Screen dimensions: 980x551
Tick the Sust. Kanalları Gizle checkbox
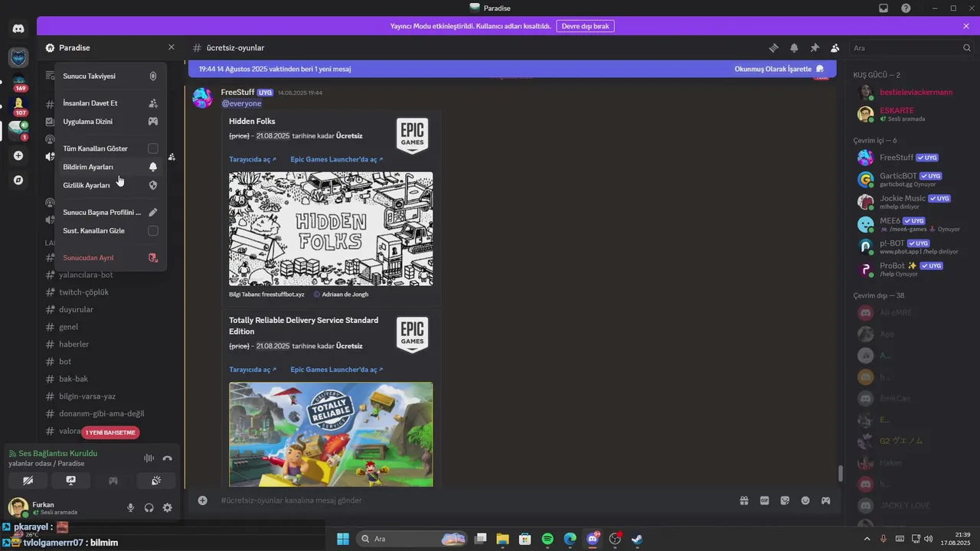pos(153,230)
